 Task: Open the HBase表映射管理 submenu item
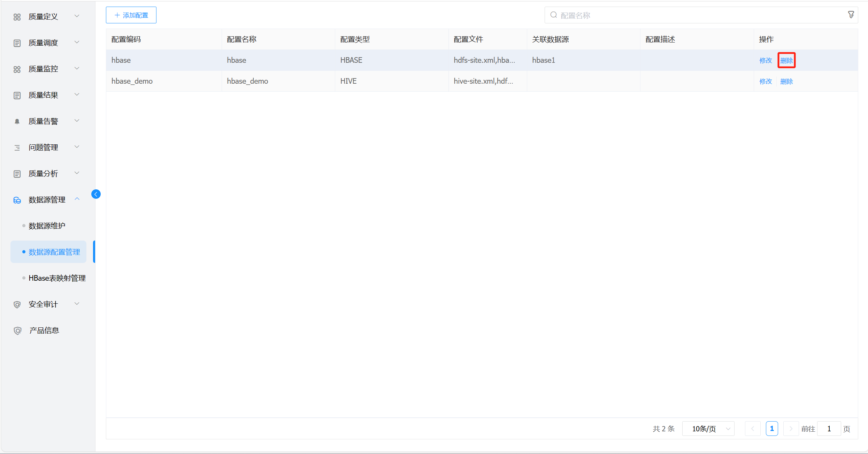57,278
